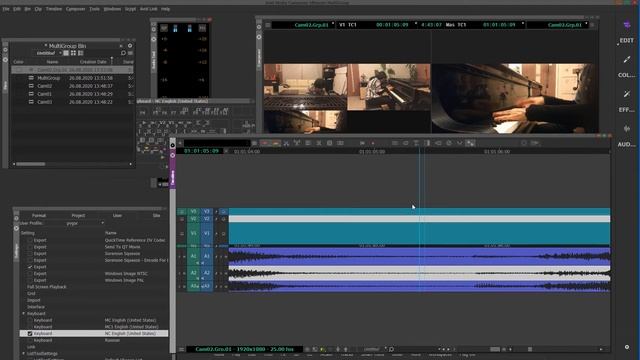The image size is (640, 360).
Task: Click the highlighted timeline toolbar toggle icon
Action: click(x=471, y=143)
